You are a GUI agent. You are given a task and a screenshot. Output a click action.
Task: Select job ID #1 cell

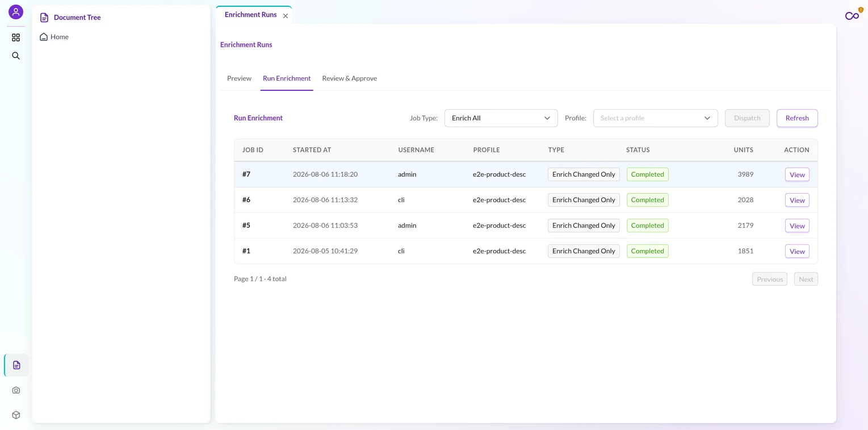246,251
